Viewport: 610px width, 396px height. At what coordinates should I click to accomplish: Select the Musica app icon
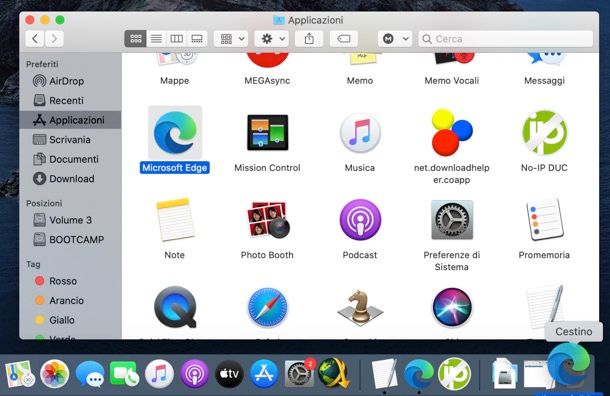360,133
